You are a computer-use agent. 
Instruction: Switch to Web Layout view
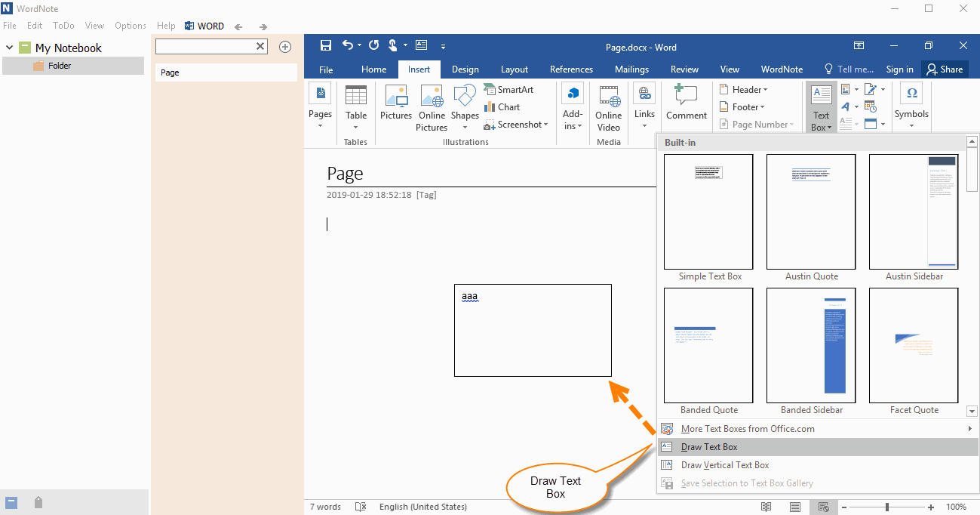point(824,507)
